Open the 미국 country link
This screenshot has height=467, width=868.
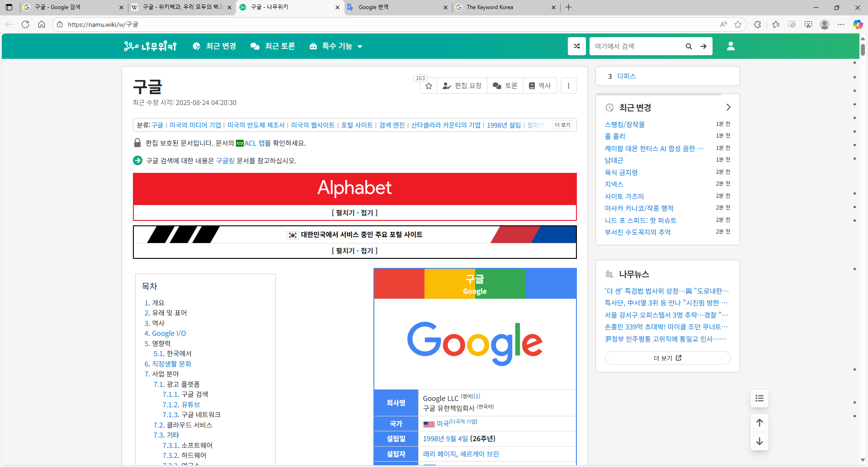[443, 424]
